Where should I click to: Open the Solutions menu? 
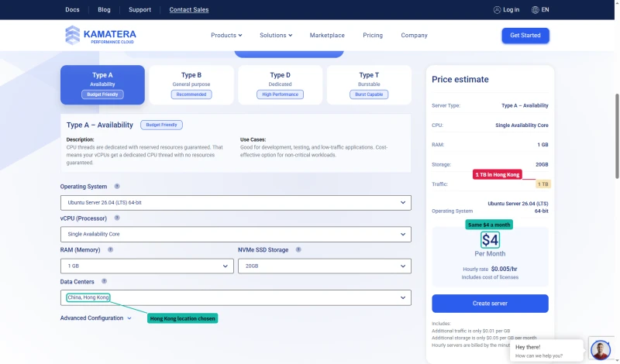pos(276,35)
